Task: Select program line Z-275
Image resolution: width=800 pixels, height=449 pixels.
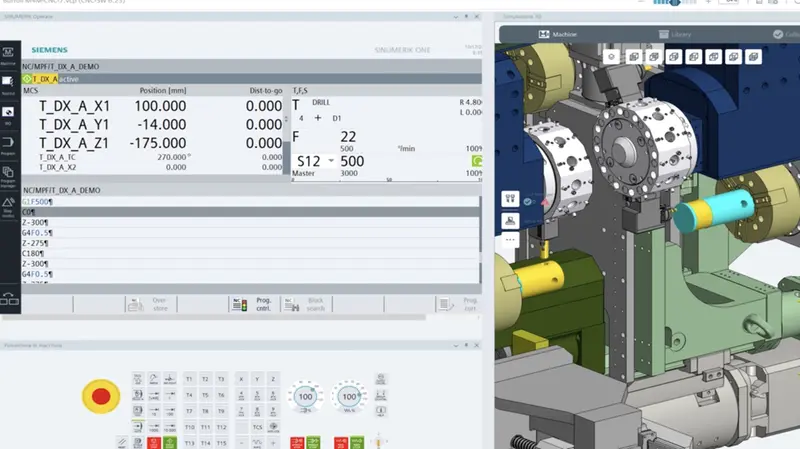Action: tap(250, 243)
